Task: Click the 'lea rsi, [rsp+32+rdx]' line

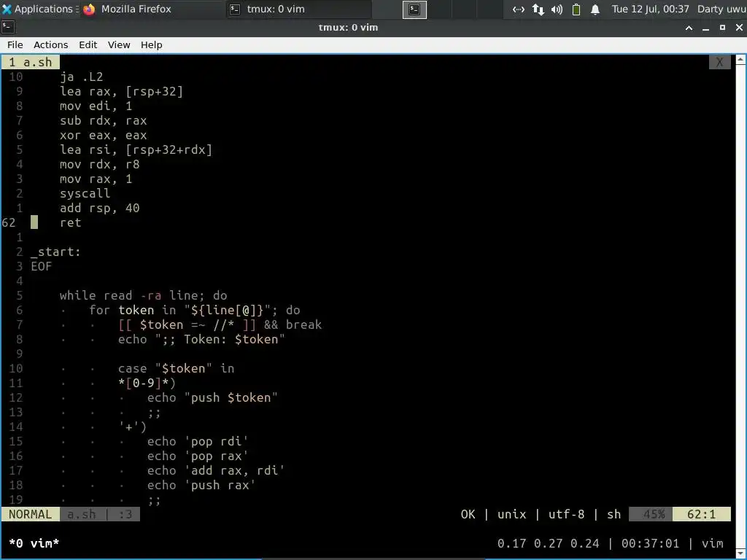Action: click(x=136, y=149)
